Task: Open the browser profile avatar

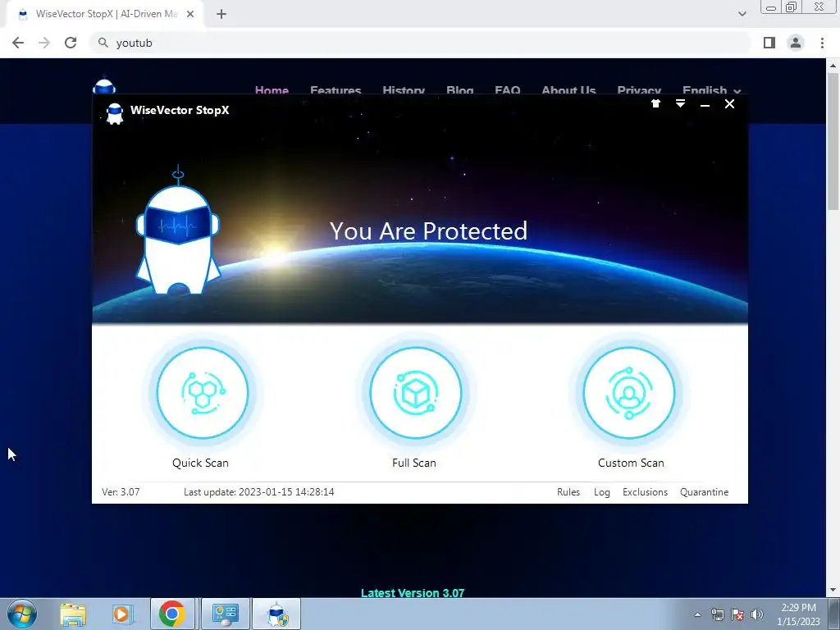Action: coord(796,43)
